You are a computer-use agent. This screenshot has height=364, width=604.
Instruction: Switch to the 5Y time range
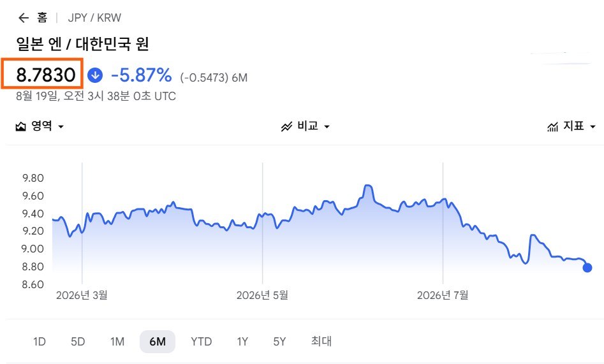click(x=279, y=342)
